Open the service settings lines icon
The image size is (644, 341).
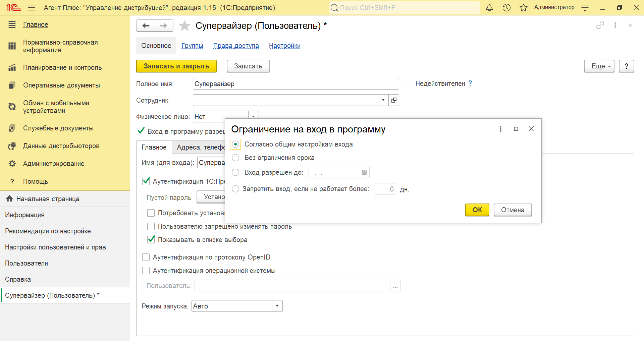point(585,8)
